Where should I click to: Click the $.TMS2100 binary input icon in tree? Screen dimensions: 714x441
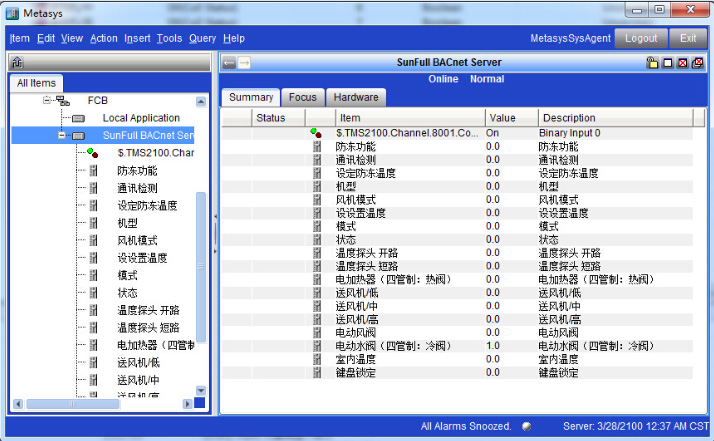pyautogui.click(x=93, y=153)
